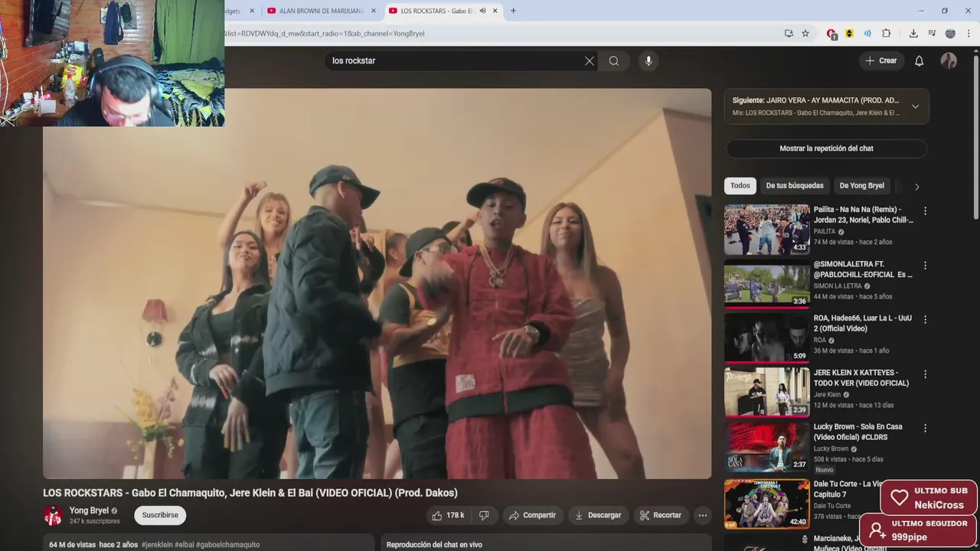Open the SIMONLALETRA video thumbnail

[x=766, y=284]
